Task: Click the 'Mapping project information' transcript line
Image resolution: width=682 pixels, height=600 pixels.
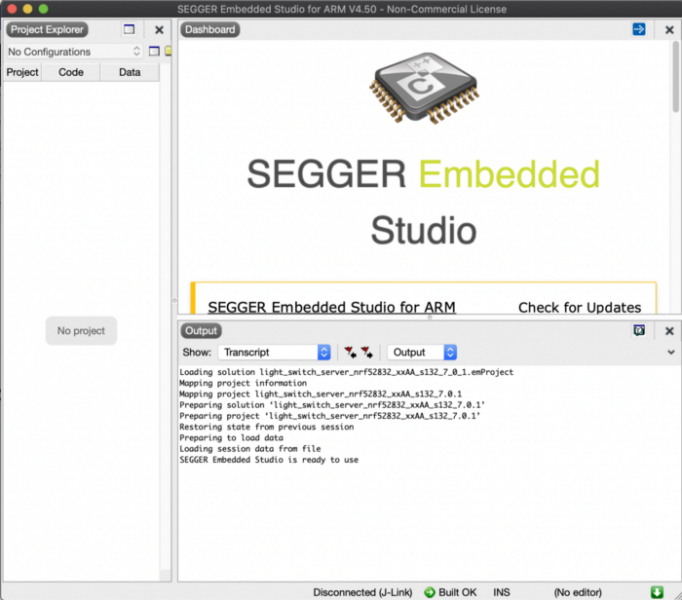Action: (243, 383)
